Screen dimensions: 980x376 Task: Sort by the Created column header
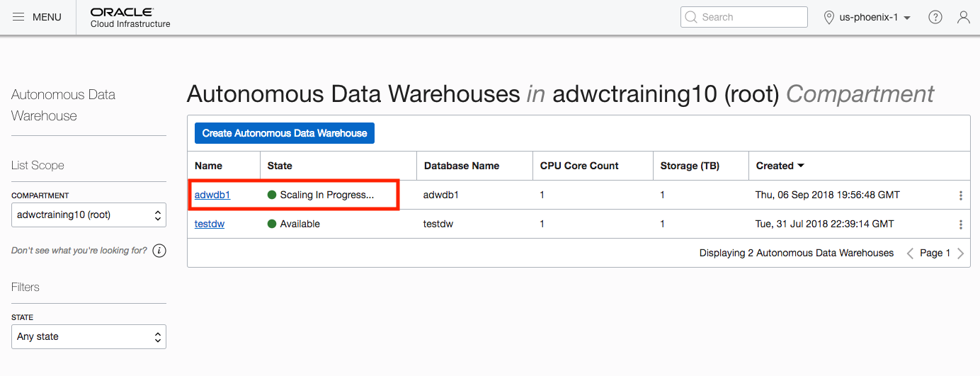tap(780, 166)
